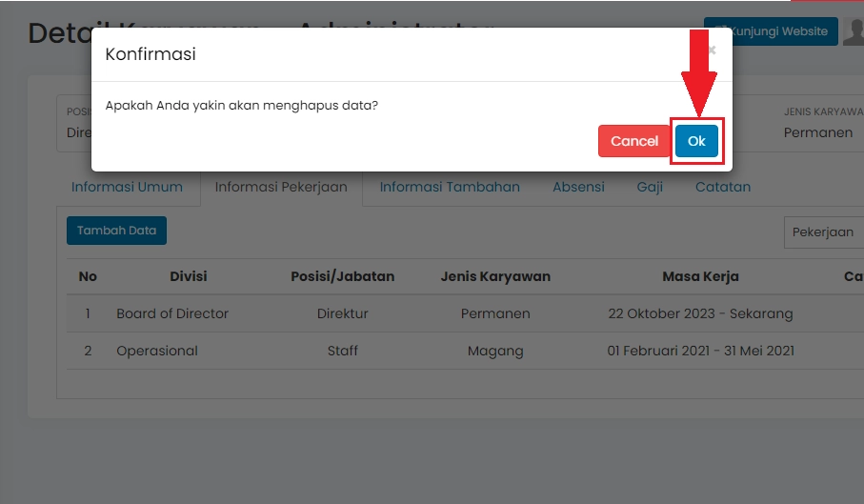This screenshot has width=864, height=504.
Task: Open the Kunjungi Website button
Action: [x=771, y=31]
